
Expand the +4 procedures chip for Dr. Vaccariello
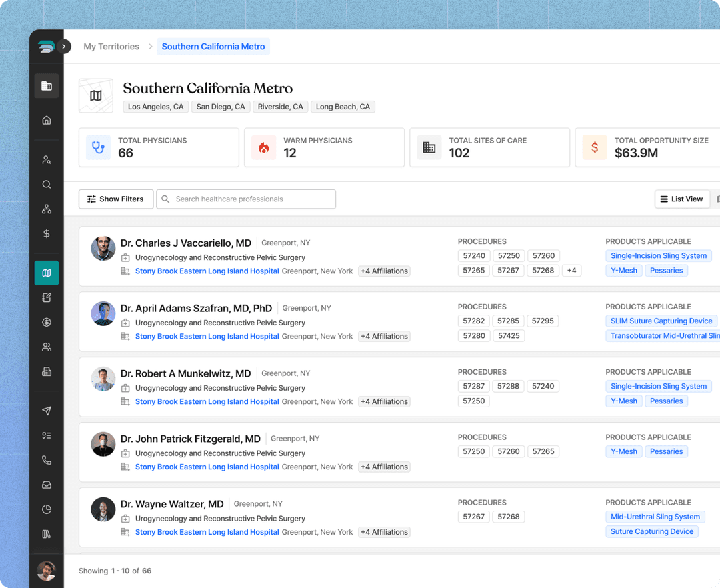(x=571, y=271)
